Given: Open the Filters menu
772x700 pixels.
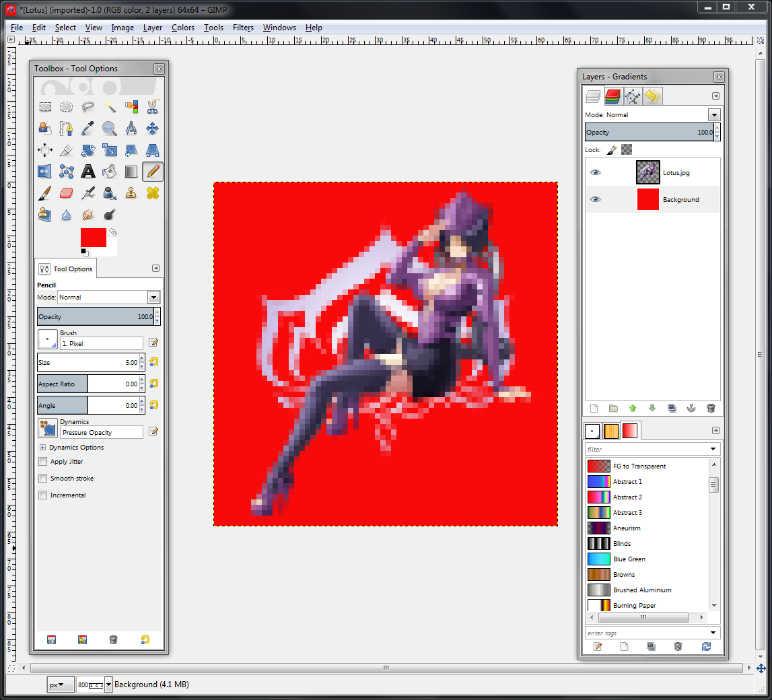Looking at the screenshot, I should pyautogui.click(x=243, y=28).
